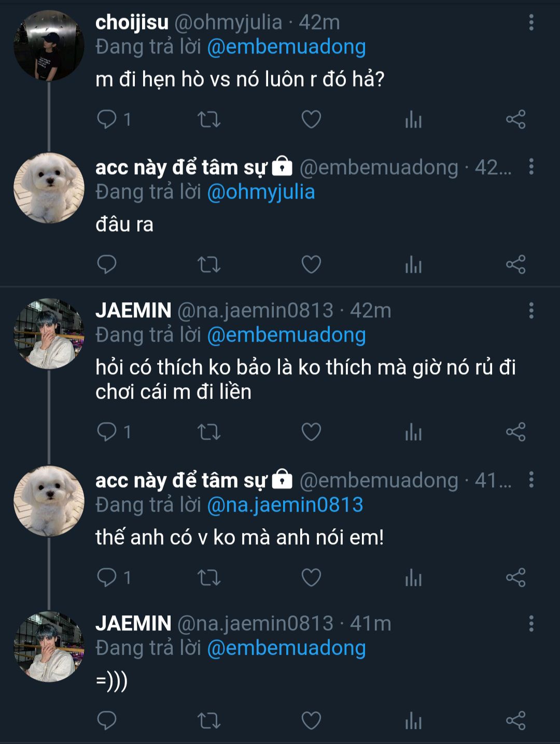Retweet choijisu's tweet
Viewport: 560px width, 744px height.
click(x=209, y=120)
